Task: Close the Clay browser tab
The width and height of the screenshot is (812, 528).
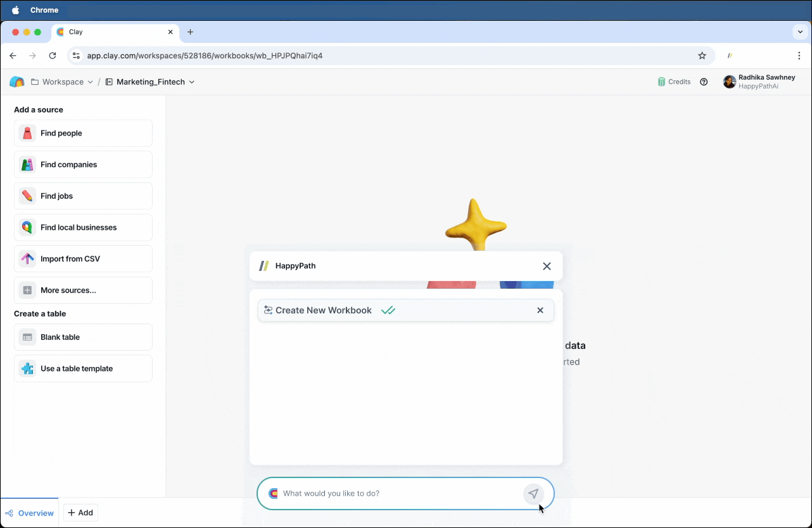Action: 170,32
